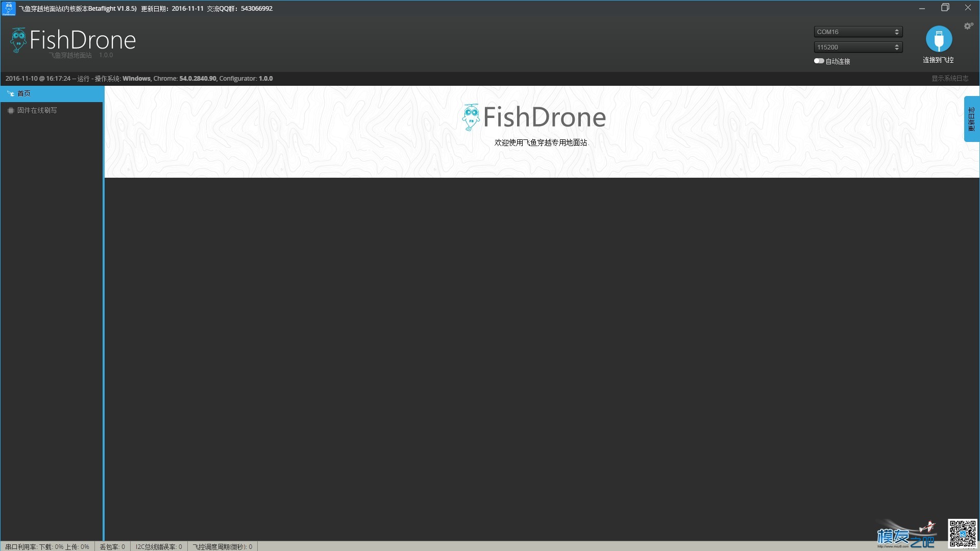980x551 pixels.
Task: Click the 串口利用率 port utilization status
Action: [47, 546]
